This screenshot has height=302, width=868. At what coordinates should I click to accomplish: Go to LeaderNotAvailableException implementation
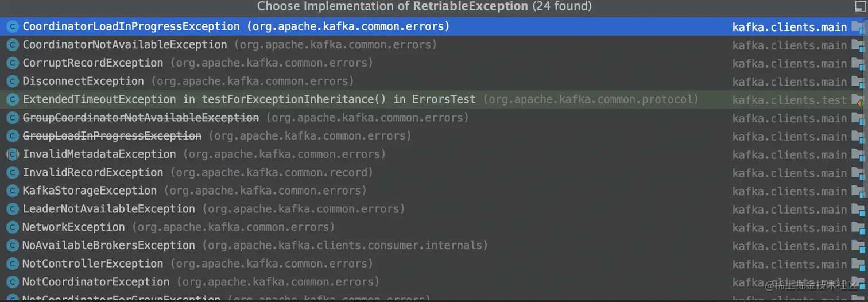[108, 209]
